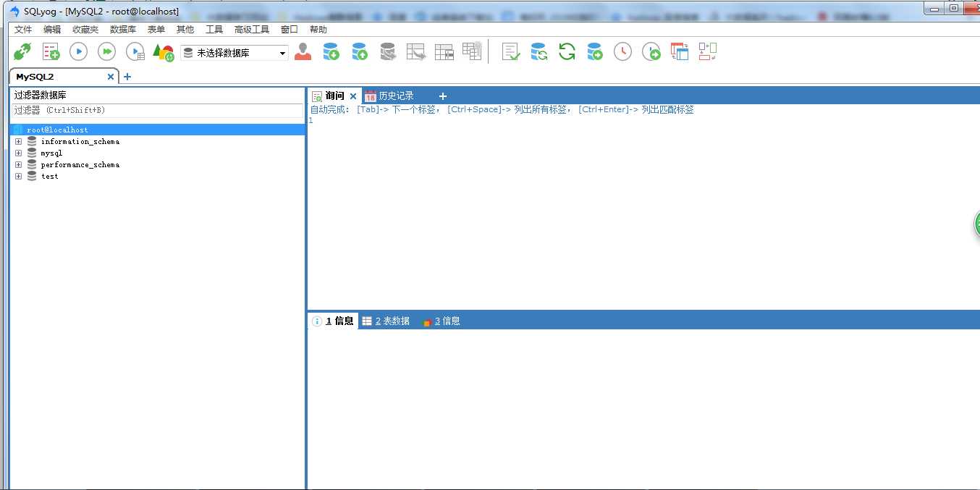Open the 帮助 menu
Viewport: 980px width, 490px height.
[318, 30]
